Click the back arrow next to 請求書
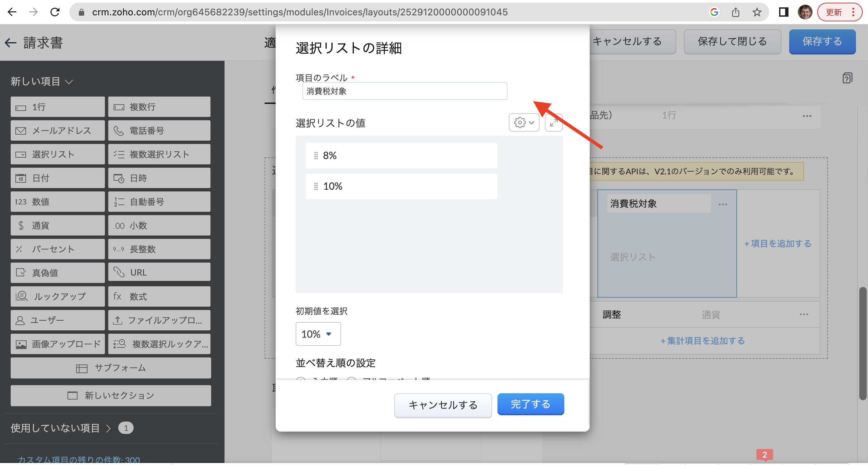Viewport: 868px width, 465px height. (11, 42)
